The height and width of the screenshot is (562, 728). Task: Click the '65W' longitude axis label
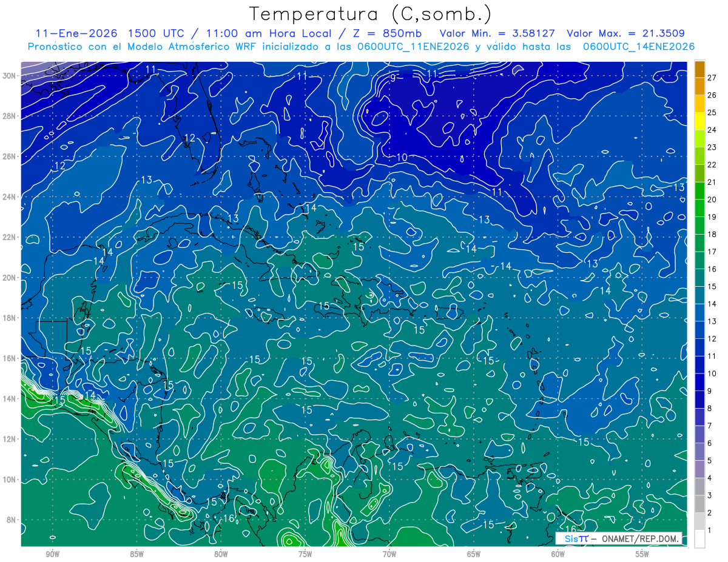[474, 554]
